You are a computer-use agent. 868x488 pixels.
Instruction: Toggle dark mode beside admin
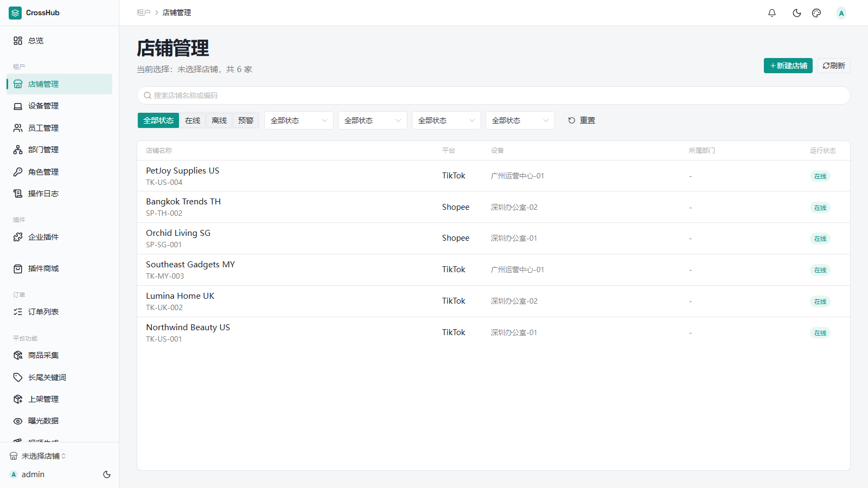pyautogui.click(x=107, y=474)
